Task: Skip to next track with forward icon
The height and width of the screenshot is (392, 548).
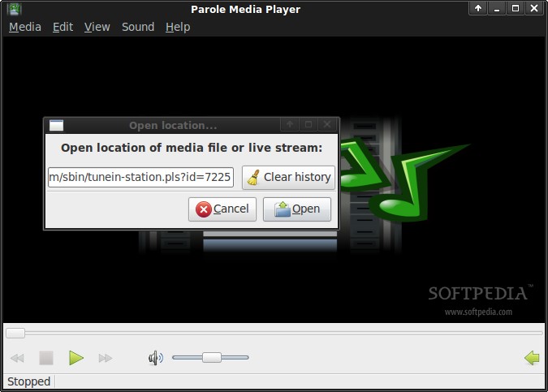Action: pyautogui.click(x=106, y=358)
